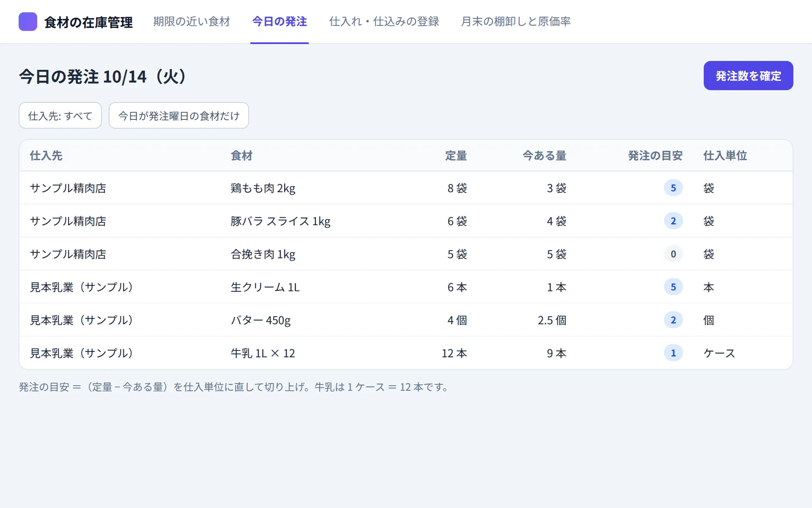Click 8 袋 standard amount for 鶏もも肉
812x508 pixels.
[457, 188]
